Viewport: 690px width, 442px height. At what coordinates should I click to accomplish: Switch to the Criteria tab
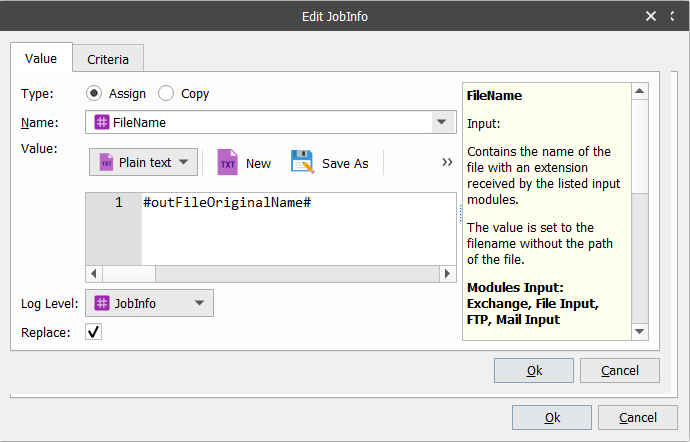pyautogui.click(x=108, y=59)
